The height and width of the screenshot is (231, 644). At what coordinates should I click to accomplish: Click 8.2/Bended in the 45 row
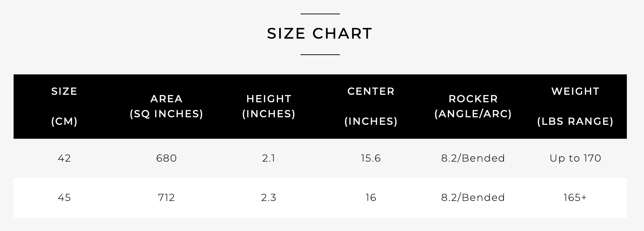(473, 197)
